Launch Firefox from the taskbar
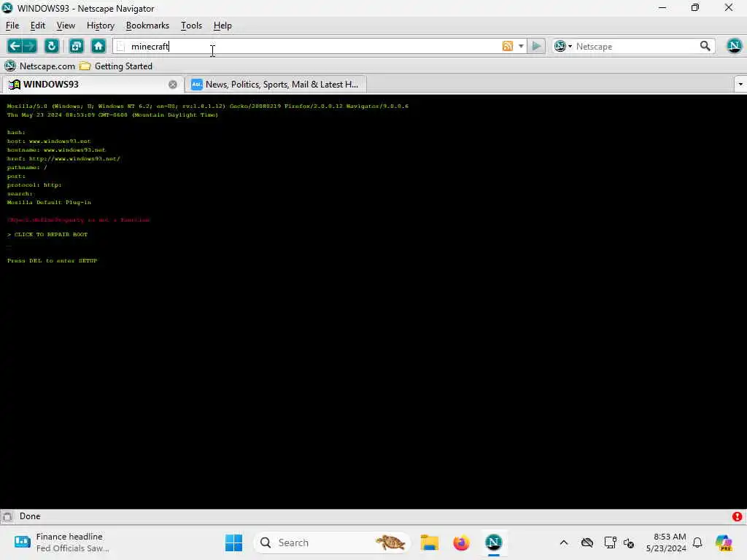The height and width of the screenshot is (560, 747). (x=461, y=542)
